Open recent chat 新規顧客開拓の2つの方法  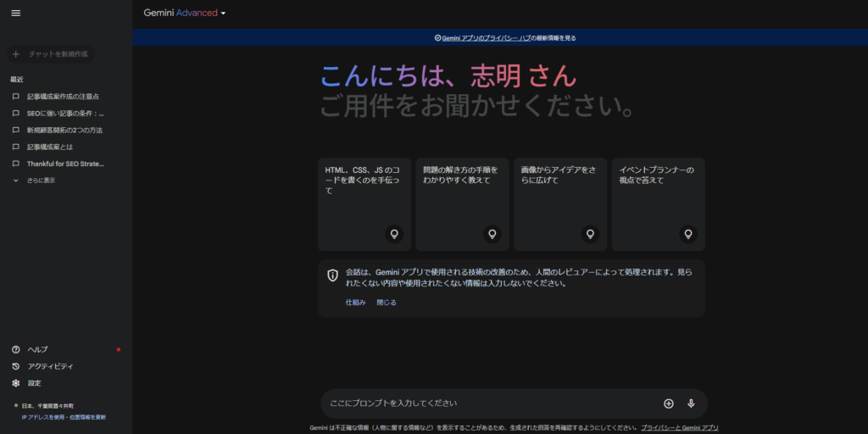66,131
